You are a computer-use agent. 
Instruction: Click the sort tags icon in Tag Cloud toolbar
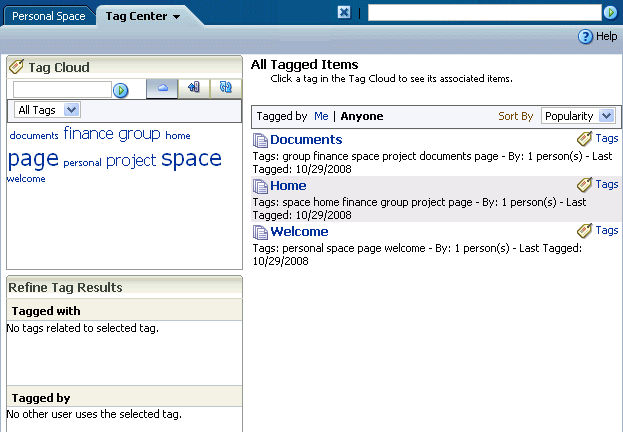pyautogui.click(x=194, y=88)
